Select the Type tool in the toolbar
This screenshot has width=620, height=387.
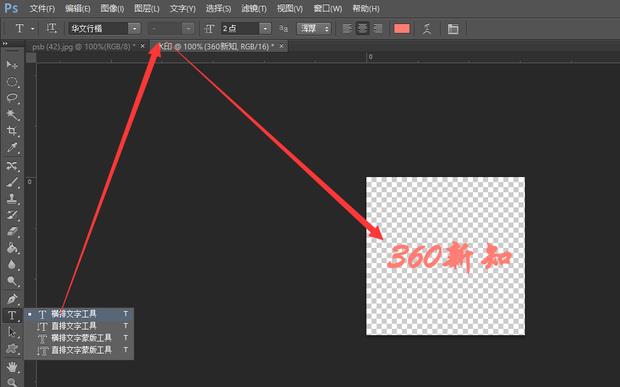[x=12, y=315]
